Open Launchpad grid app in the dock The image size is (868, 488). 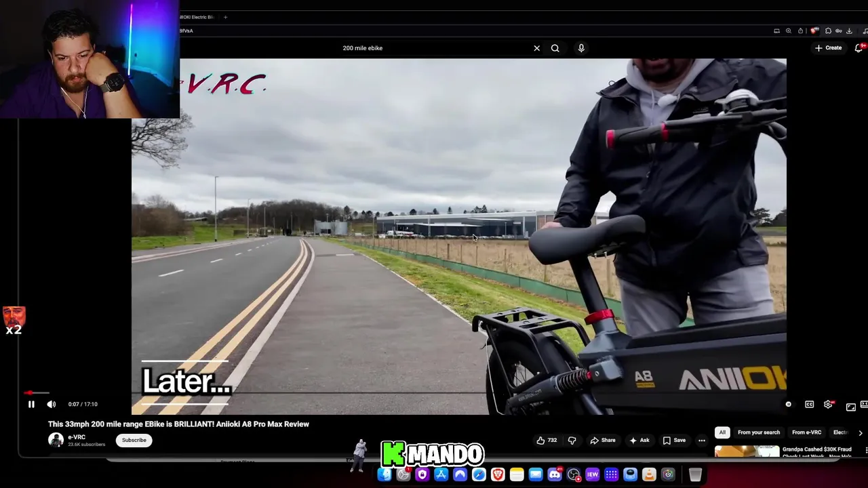611,474
